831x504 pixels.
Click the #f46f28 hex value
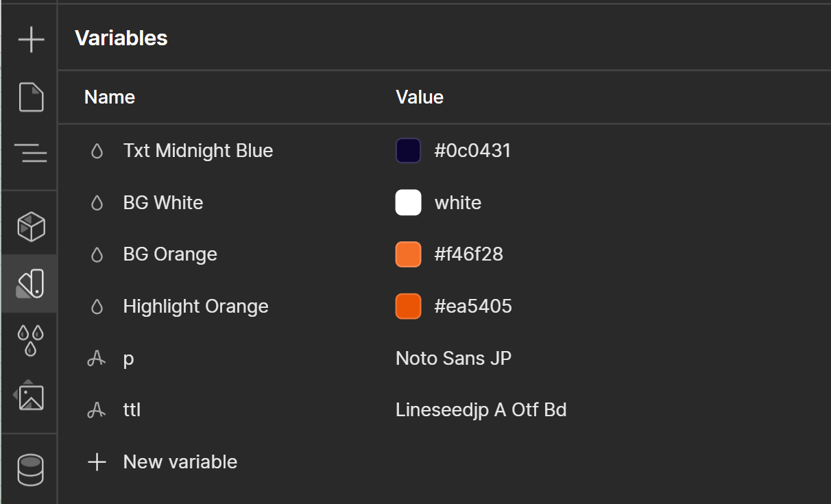(469, 254)
